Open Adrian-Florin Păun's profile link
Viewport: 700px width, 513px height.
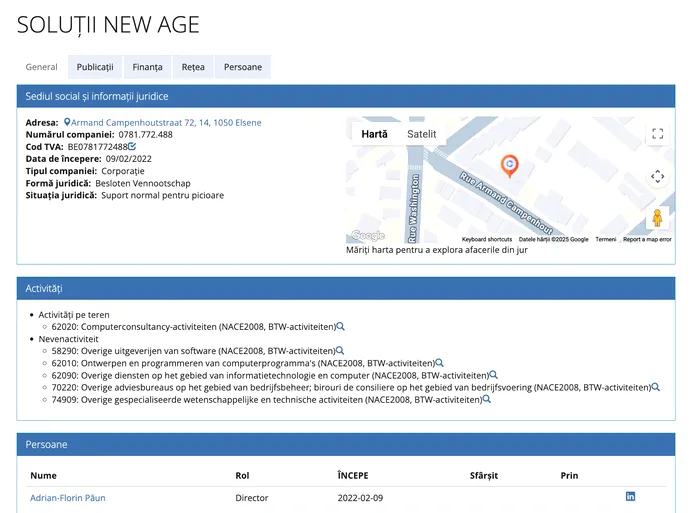(x=67, y=497)
